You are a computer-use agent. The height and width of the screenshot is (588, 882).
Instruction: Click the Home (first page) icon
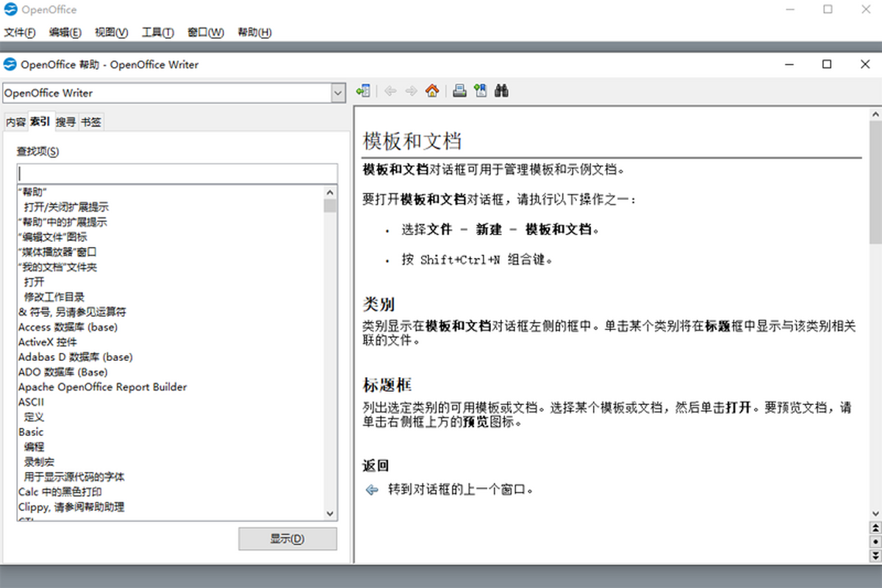(x=432, y=91)
